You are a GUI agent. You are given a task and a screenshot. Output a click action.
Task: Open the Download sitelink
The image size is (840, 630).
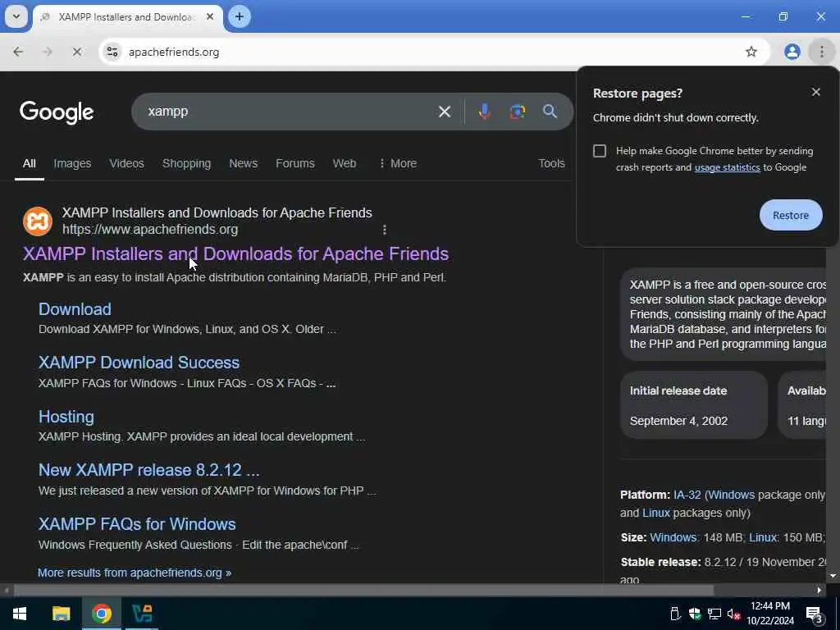tap(75, 309)
